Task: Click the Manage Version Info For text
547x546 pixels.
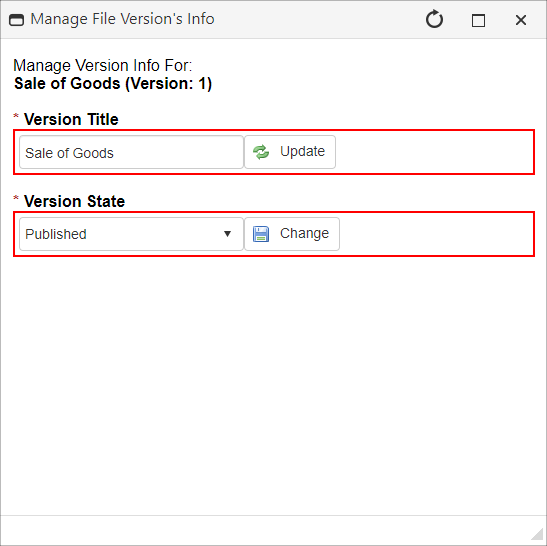Action: 103,66
